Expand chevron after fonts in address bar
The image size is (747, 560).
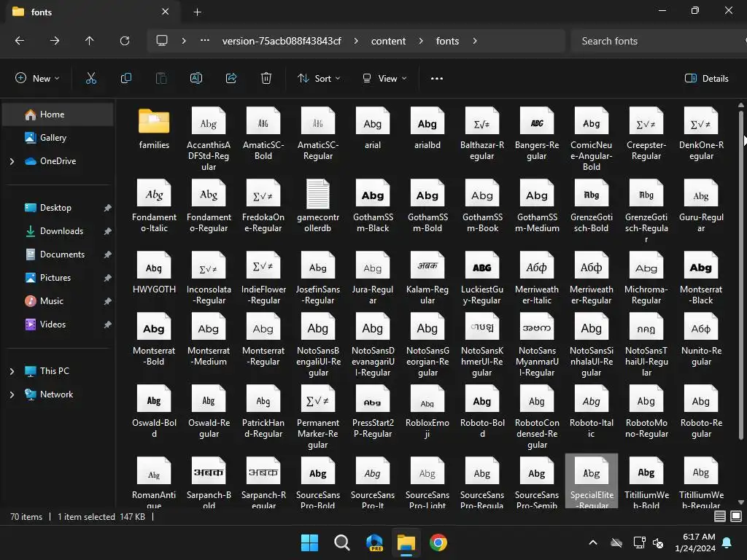pyautogui.click(x=475, y=41)
